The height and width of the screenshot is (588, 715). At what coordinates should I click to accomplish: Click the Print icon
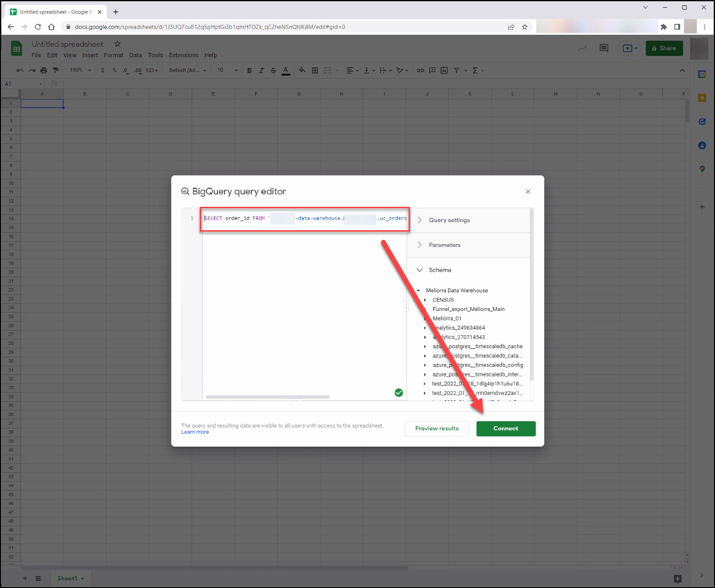click(x=43, y=70)
